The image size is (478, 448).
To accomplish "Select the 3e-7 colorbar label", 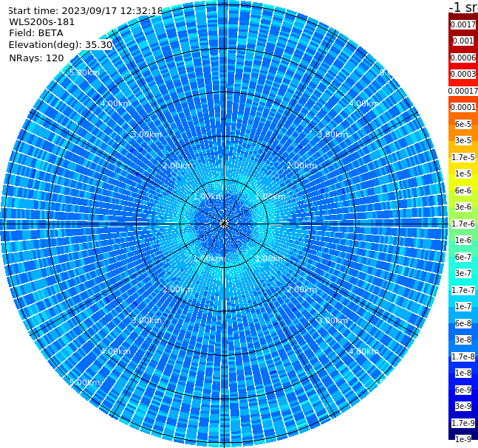I will click(463, 273).
